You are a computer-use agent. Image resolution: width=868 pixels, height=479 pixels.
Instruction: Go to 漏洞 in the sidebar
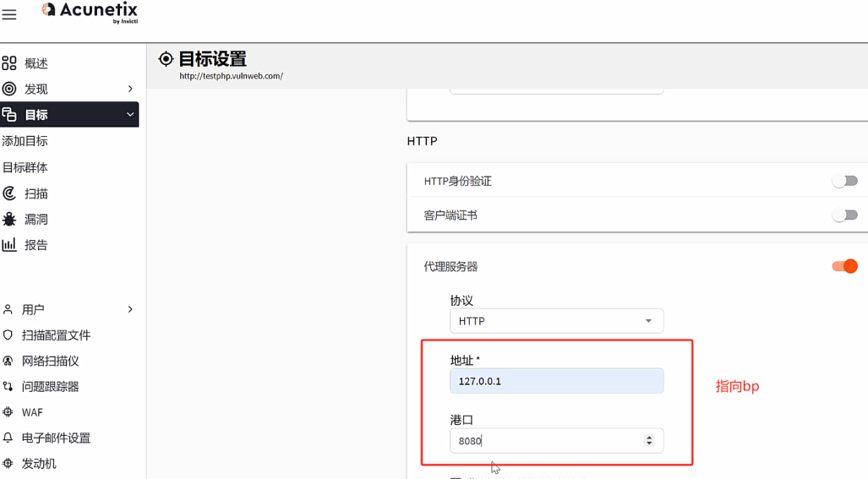tap(36, 220)
